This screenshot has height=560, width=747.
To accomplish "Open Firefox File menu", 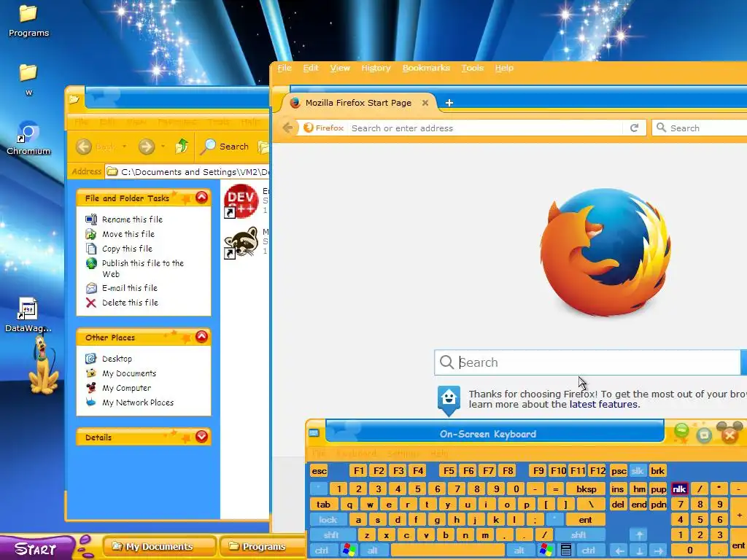I will (x=285, y=68).
